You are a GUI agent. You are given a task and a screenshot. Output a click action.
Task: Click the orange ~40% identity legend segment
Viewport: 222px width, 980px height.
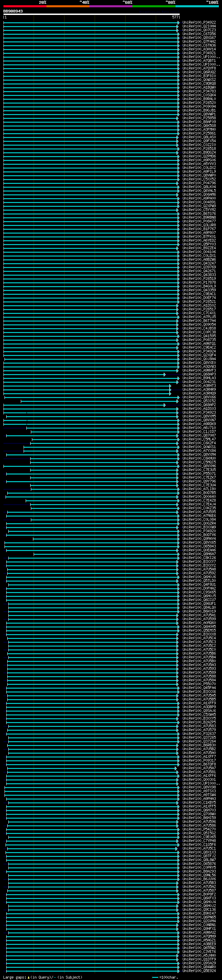pos(68,6)
